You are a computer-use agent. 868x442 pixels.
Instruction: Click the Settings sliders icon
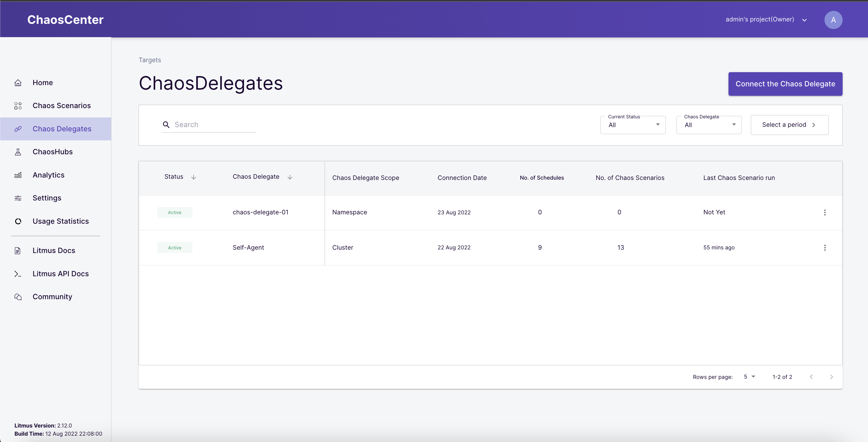pyautogui.click(x=18, y=198)
